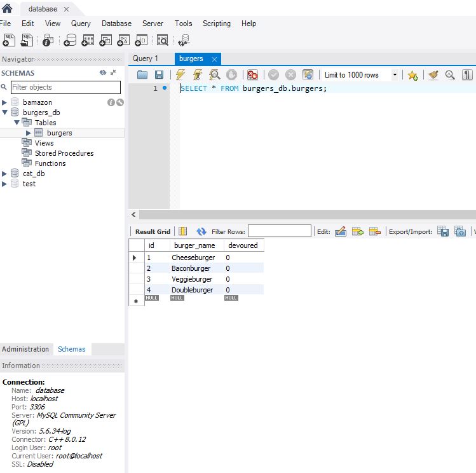Select the Views node
This screenshot has height=473, width=476.
(44, 143)
